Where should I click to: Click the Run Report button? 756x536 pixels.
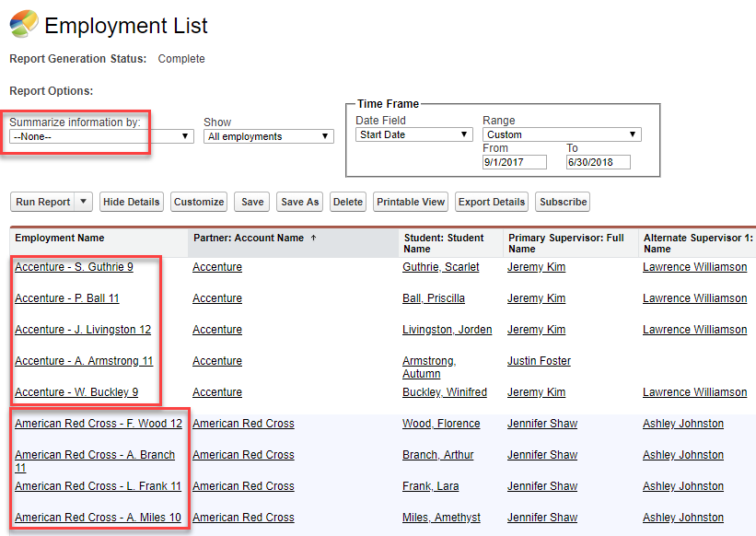pyautogui.click(x=43, y=202)
